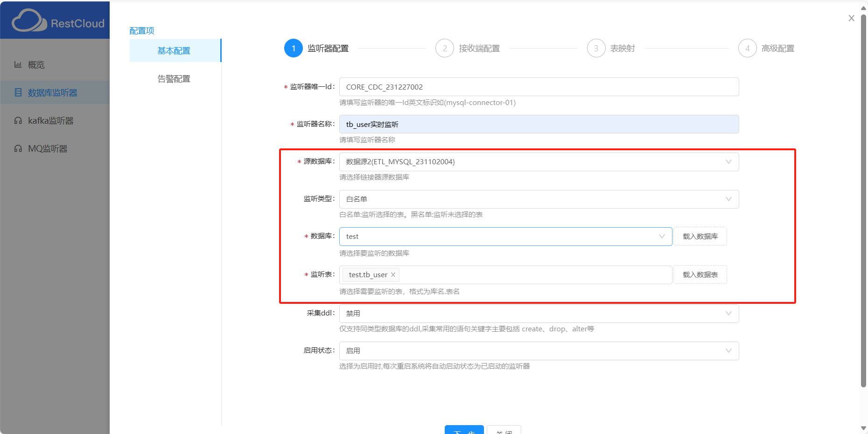The image size is (868, 434).
Task: Click the 白名单/黑名单 explanation text
Action: [x=411, y=214]
